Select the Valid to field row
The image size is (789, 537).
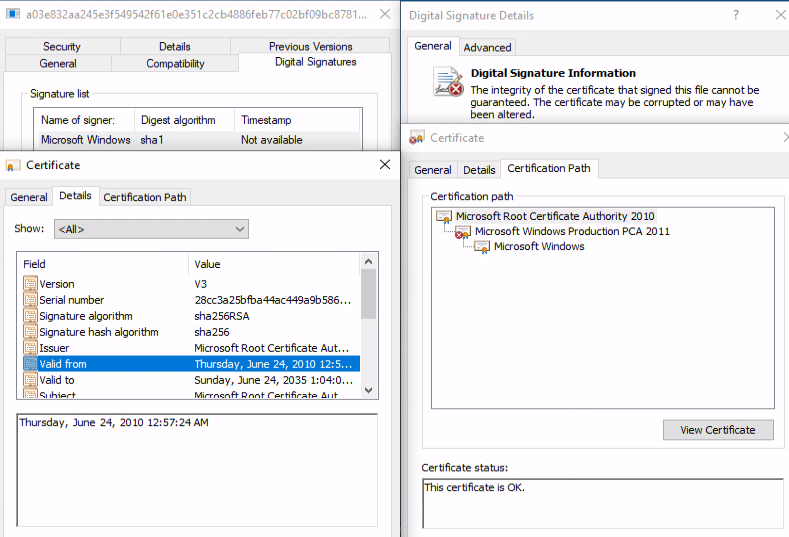point(191,380)
